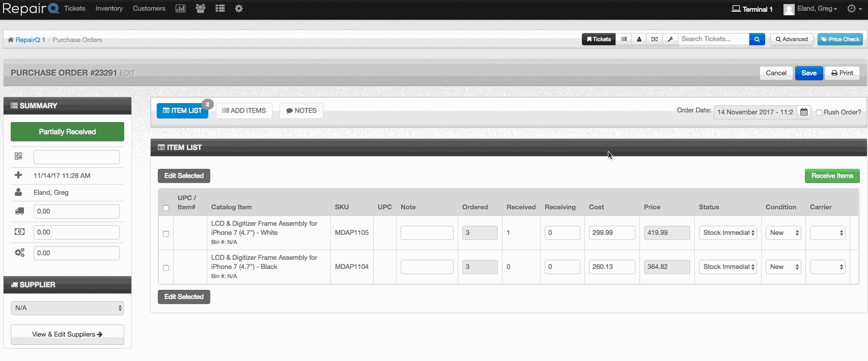The image size is (868, 361).
Task: Click the green Receive Items button
Action: 832,176
